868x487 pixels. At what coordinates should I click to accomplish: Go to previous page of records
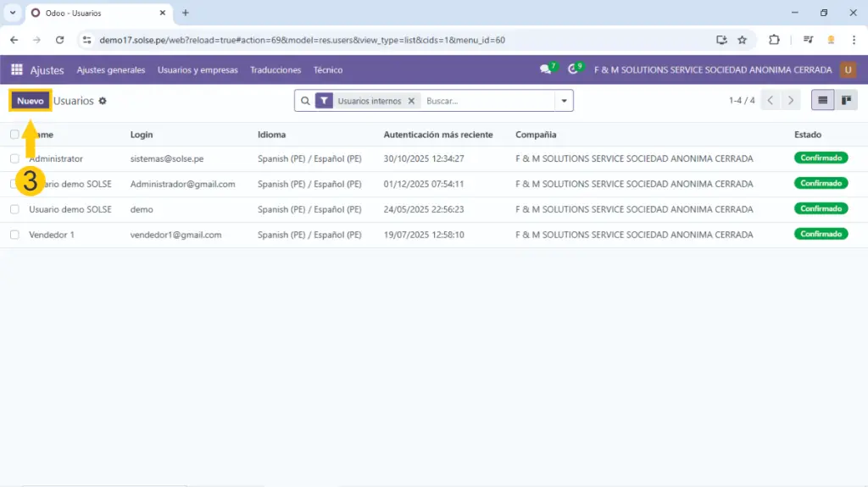point(771,101)
